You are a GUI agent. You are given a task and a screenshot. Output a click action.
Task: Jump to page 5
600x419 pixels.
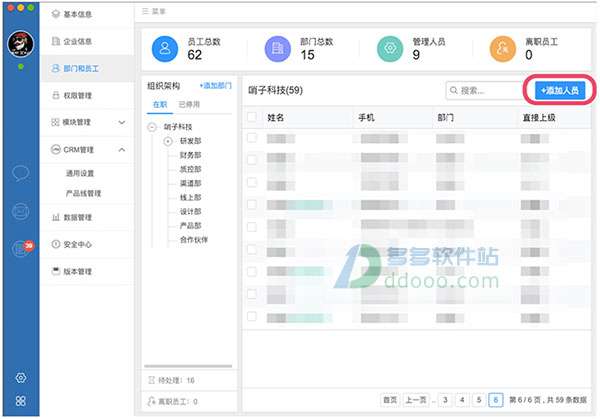pos(479,400)
